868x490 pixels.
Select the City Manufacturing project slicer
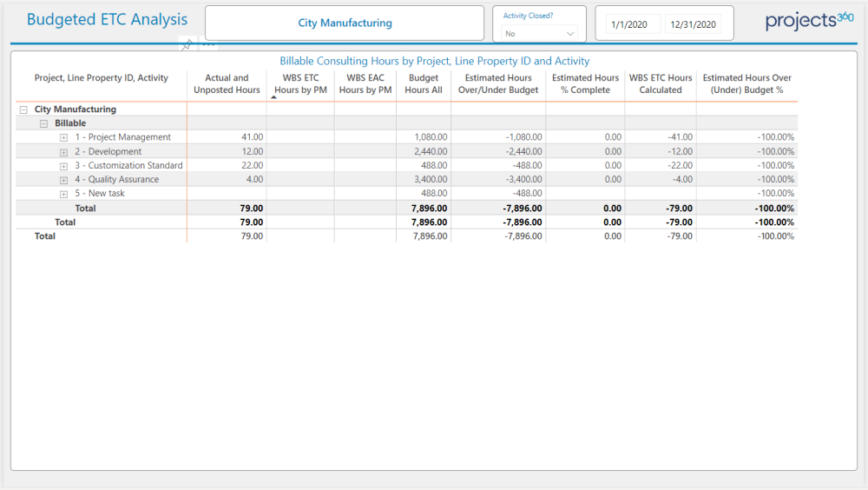pyautogui.click(x=345, y=23)
